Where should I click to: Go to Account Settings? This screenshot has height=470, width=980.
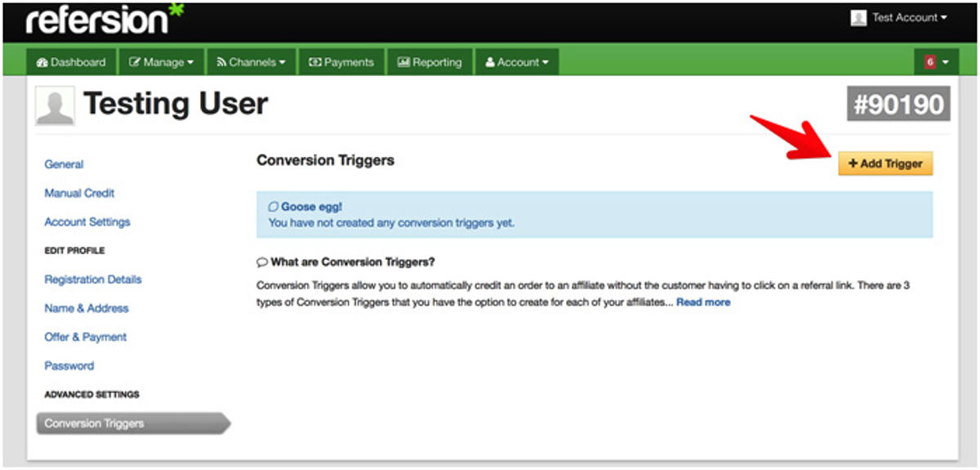pos(87,222)
